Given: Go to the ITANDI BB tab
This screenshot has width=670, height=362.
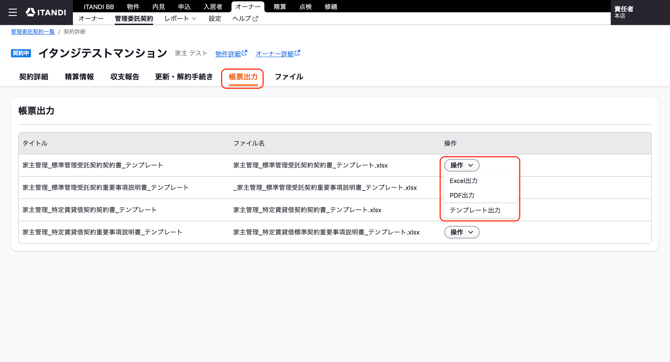Looking at the screenshot, I should tap(99, 7).
